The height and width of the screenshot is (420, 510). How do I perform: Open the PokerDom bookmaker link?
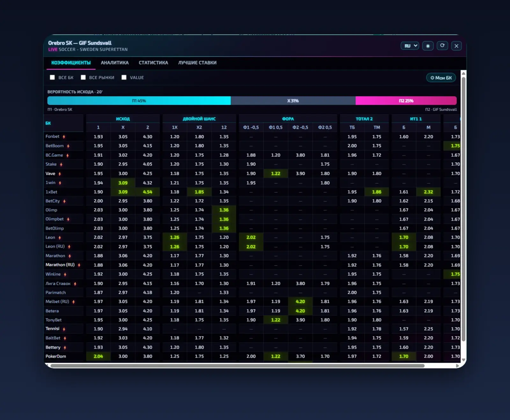click(56, 356)
